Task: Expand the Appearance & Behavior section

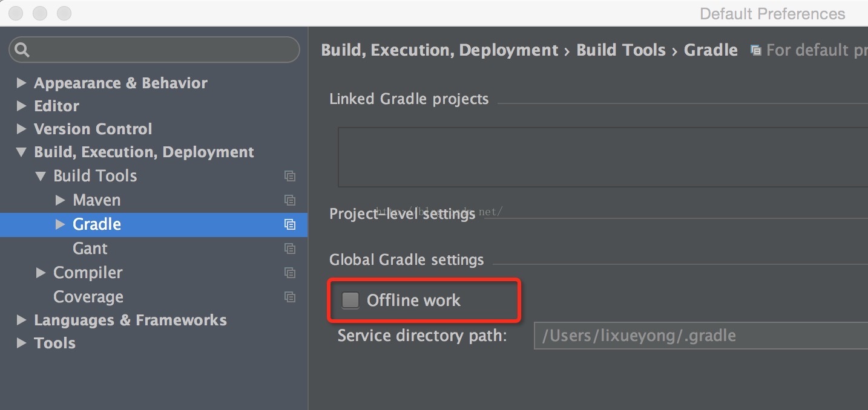Action: pos(22,83)
